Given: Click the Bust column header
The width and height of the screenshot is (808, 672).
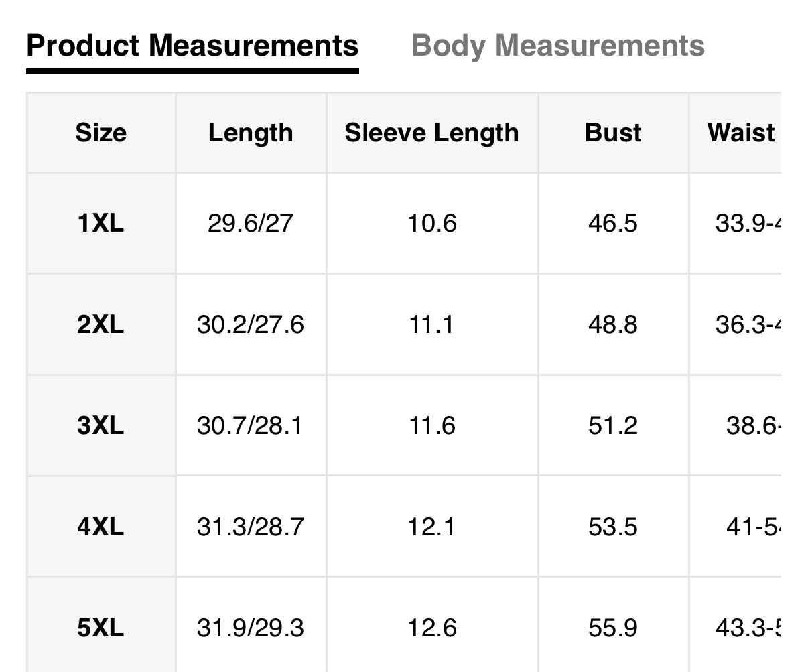Looking at the screenshot, I should (x=613, y=133).
